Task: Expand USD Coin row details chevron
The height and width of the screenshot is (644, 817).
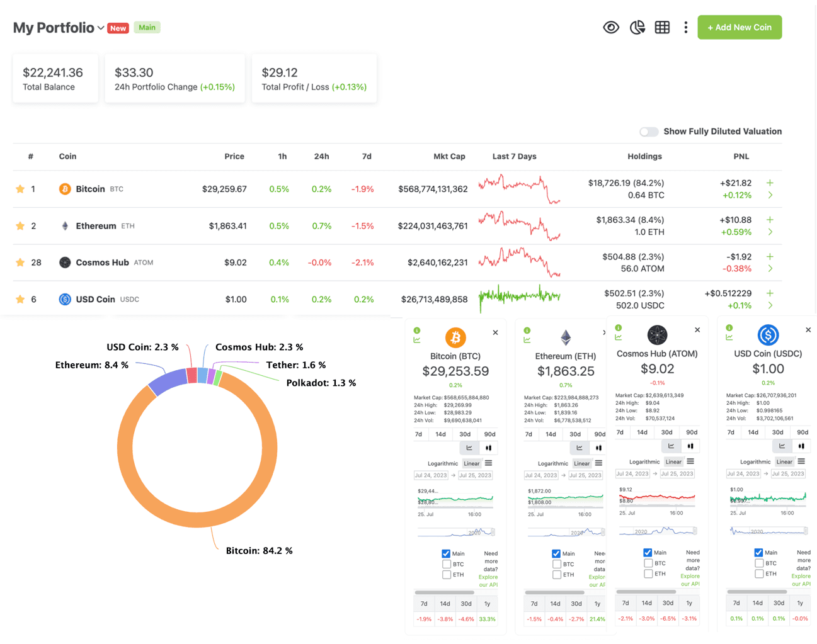Action: (770, 305)
